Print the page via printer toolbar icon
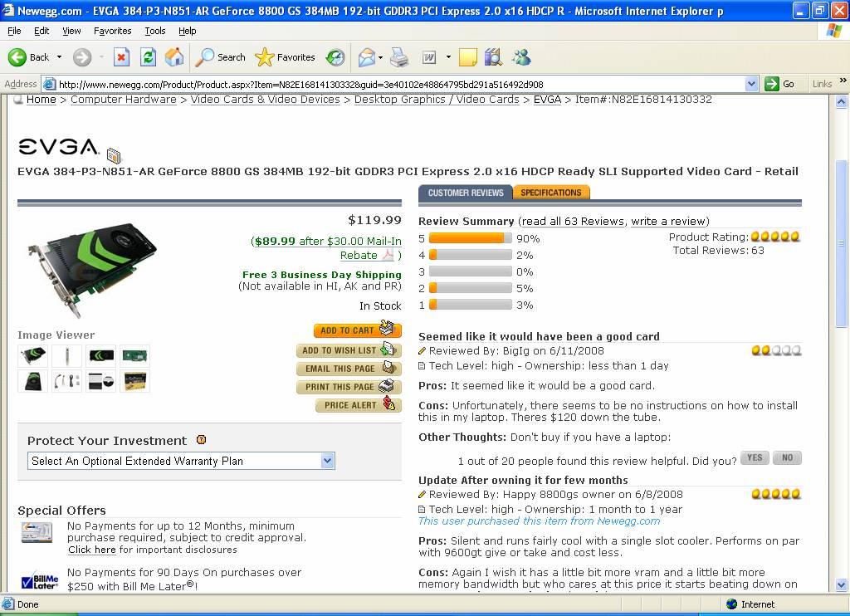The width and height of the screenshot is (850, 616). [x=399, y=57]
